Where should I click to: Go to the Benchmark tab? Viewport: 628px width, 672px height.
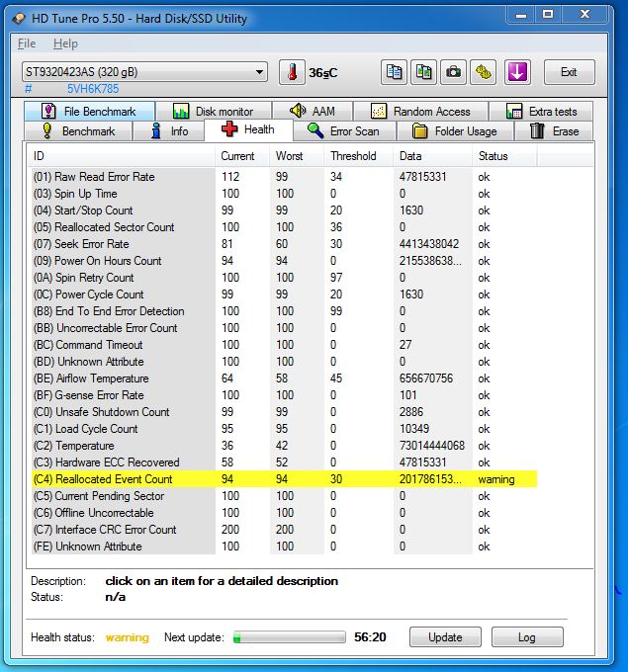(78, 130)
